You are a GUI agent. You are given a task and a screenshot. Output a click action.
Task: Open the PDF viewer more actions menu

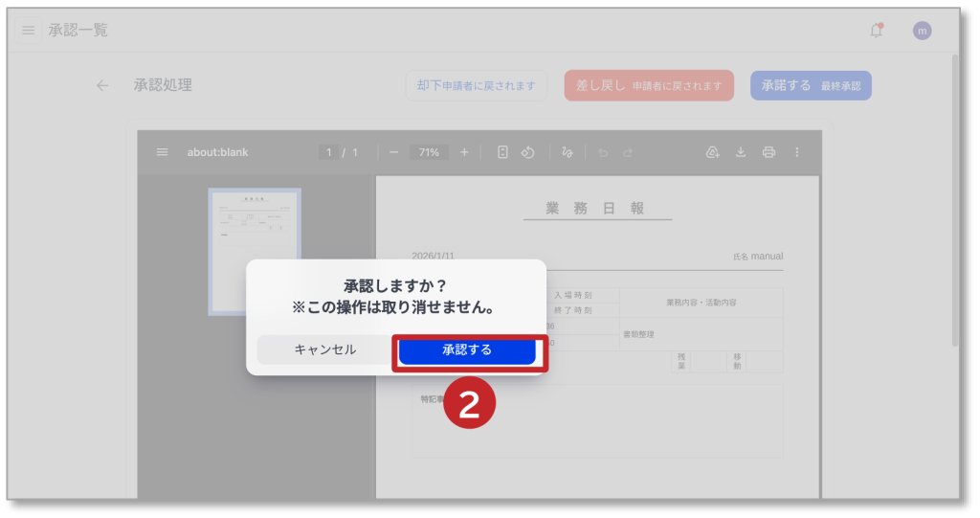point(797,152)
